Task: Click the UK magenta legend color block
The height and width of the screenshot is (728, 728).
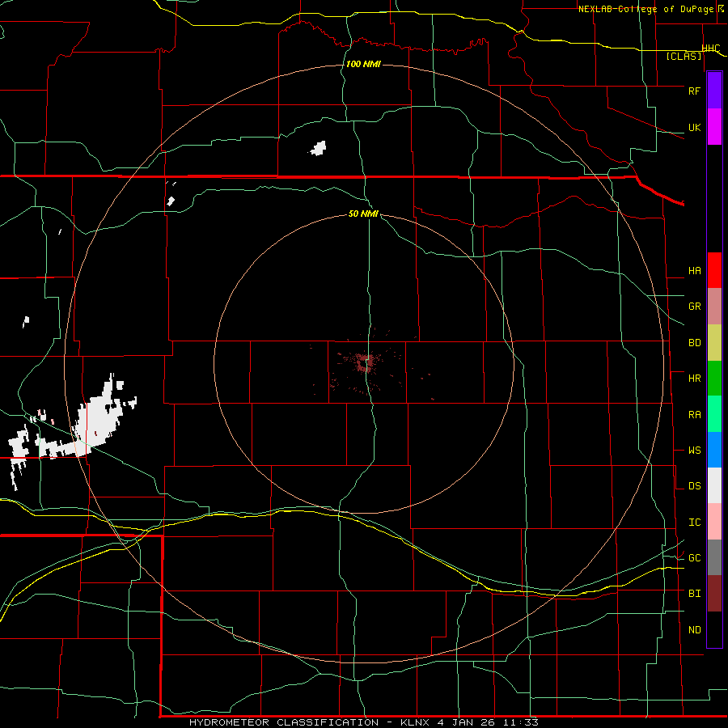Action: pos(714,127)
